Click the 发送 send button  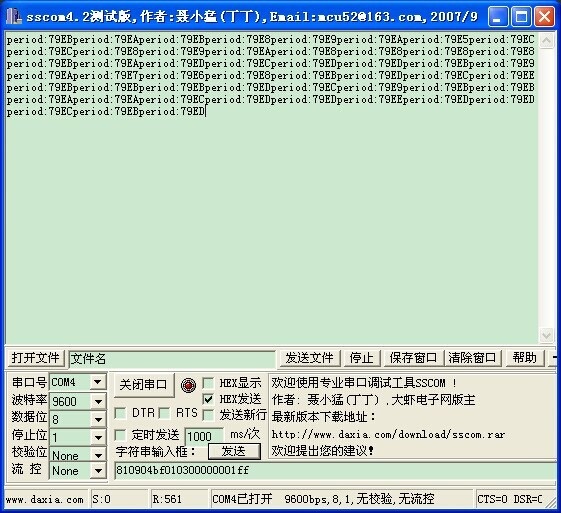pyautogui.click(x=234, y=451)
